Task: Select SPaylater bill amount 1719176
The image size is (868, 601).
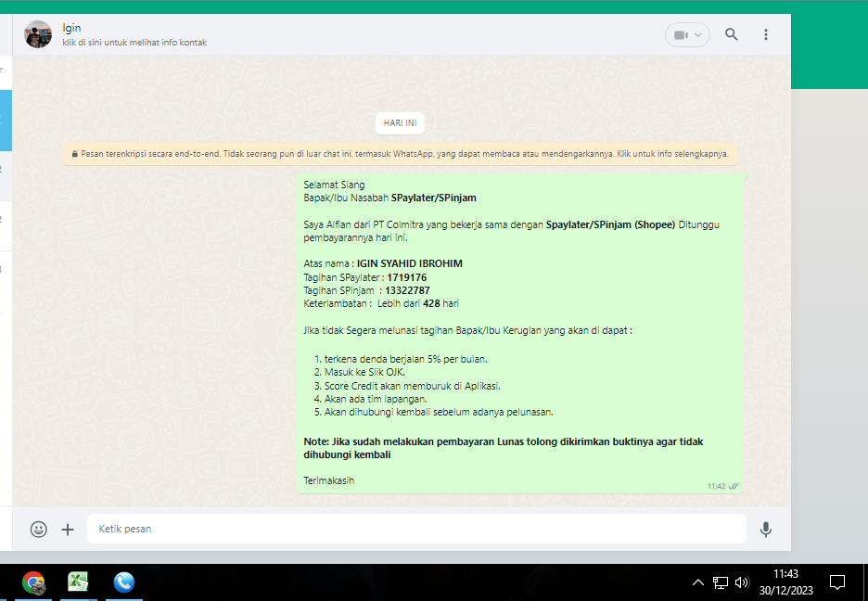Action: pos(406,277)
